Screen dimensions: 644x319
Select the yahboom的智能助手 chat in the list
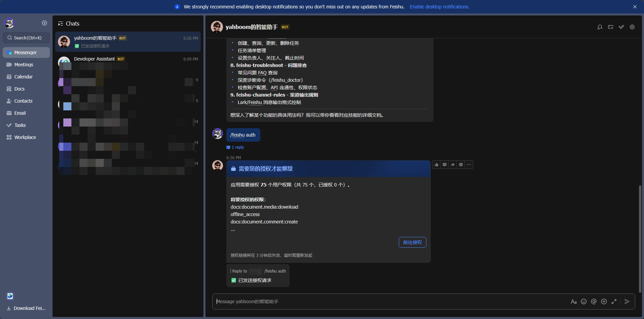(x=128, y=42)
